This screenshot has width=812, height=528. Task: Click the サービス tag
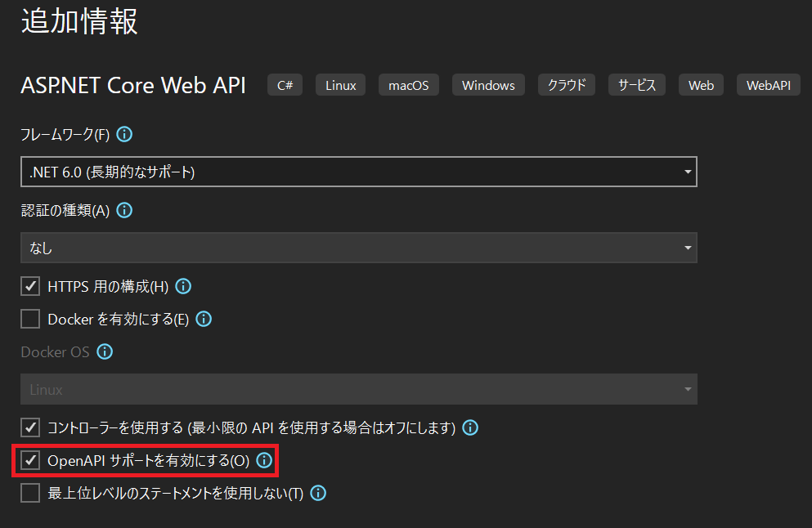[637, 85]
